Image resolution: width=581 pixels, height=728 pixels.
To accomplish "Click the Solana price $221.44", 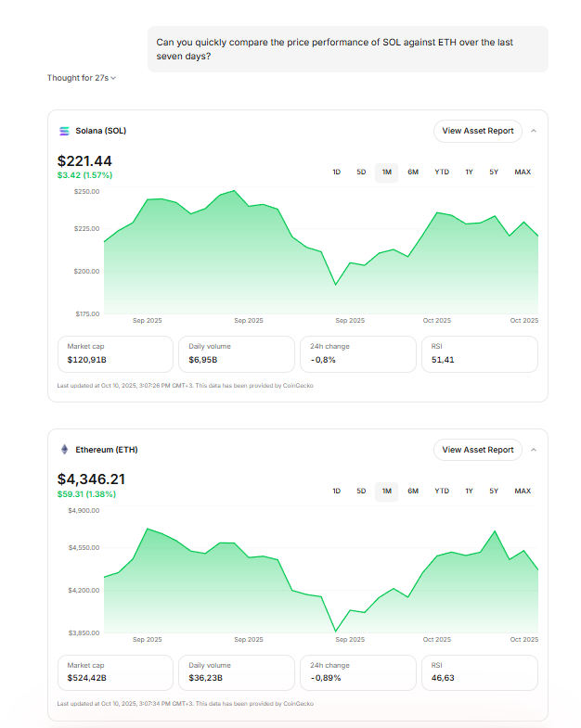I will (84, 161).
